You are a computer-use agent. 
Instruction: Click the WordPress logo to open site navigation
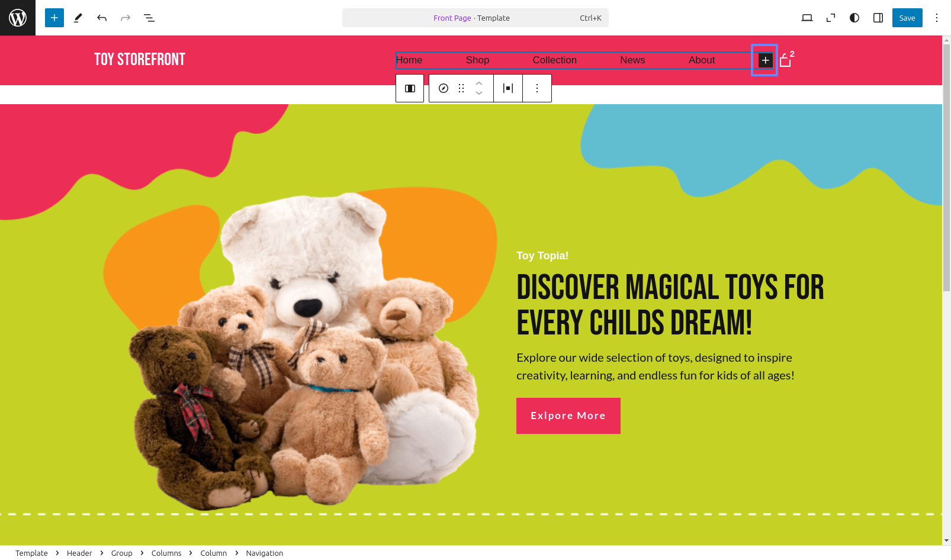click(18, 18)
